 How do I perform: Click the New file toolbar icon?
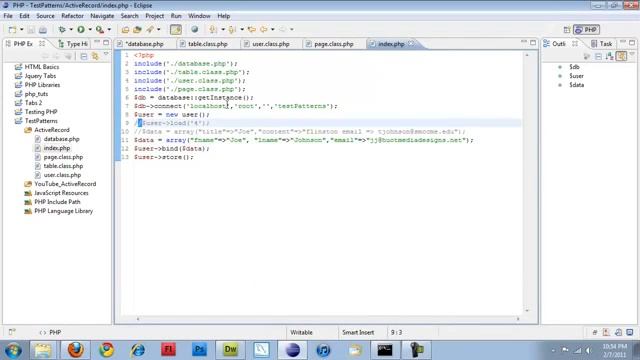(x=13, y=29)
